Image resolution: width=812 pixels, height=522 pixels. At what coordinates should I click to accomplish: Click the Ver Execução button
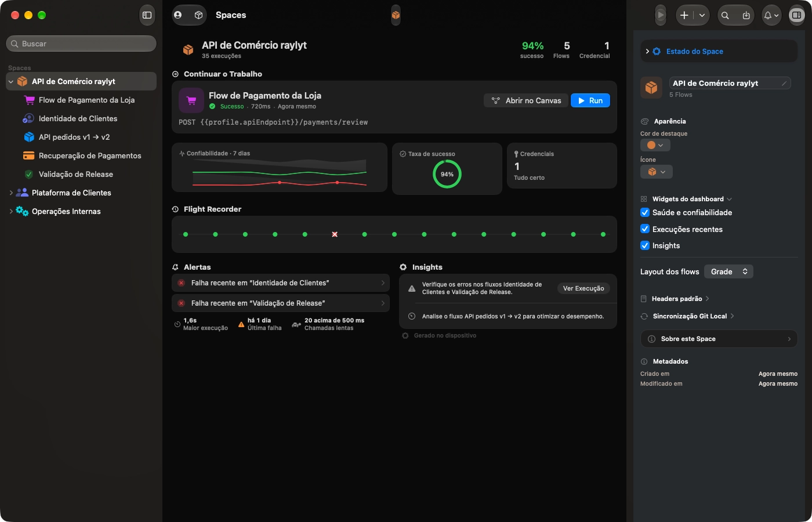pos(583,288)
